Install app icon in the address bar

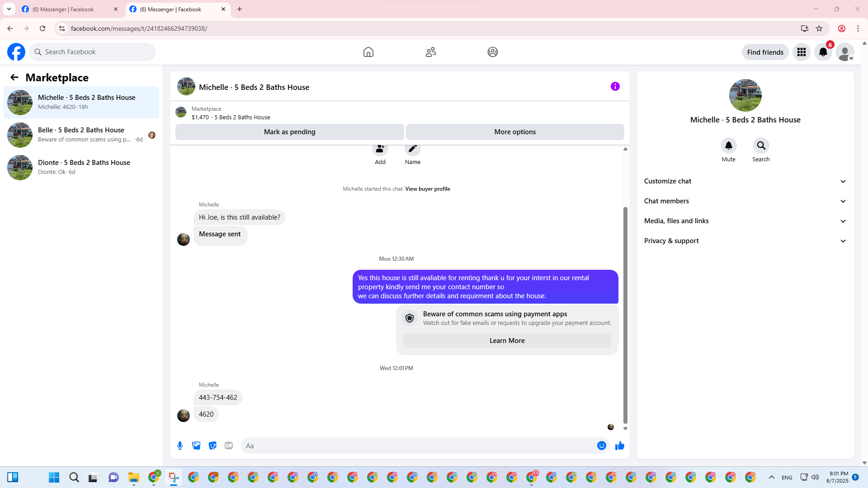[x=805, y=28]
